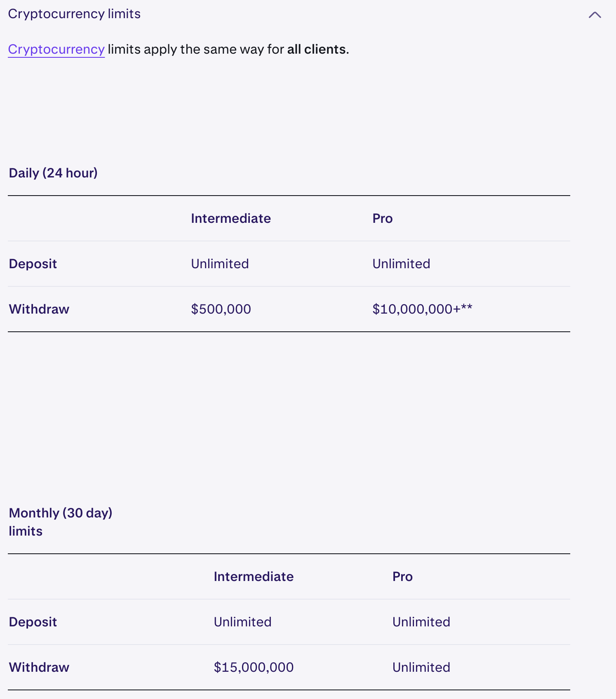
Task: Select the bold "all clients" text
Action: point(317,49)
